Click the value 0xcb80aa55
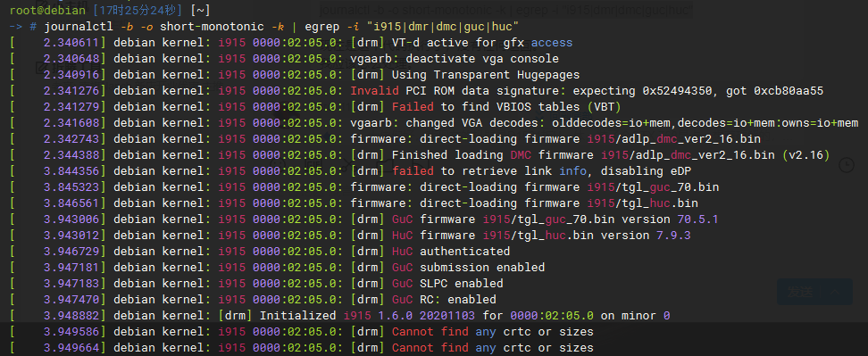Viewport: 868px width, 356px height. [x=789, y=91]
